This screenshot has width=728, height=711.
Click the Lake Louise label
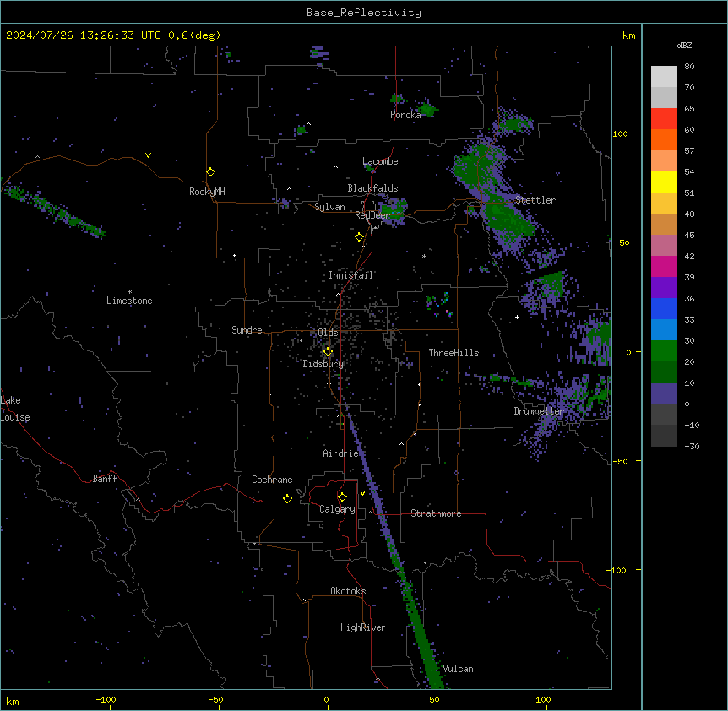coord(15,409)
